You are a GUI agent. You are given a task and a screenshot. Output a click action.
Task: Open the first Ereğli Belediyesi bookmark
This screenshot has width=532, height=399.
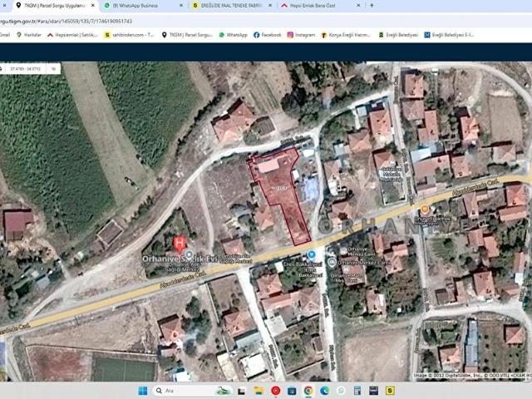pyautogui.click(x=398, y=35)
